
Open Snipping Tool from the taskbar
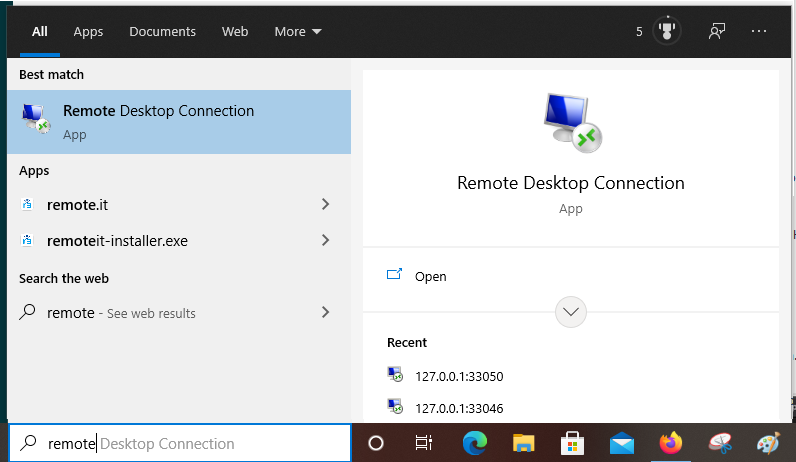720,443
